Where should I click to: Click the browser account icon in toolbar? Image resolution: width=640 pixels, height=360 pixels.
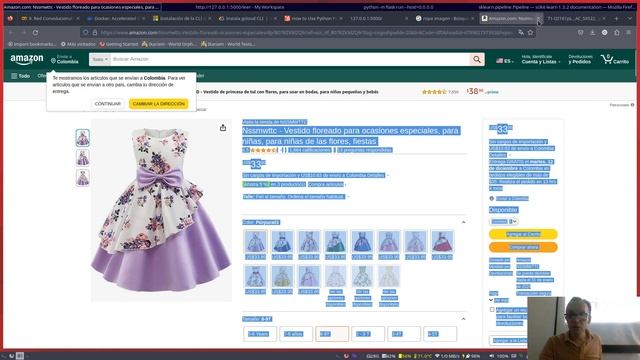604,32
